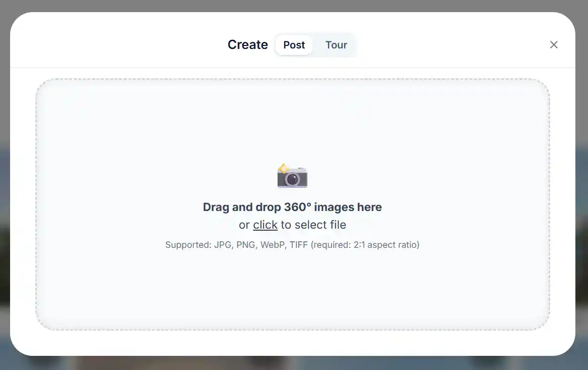This screenshot has height=370, width=588.
Task: Toggle back to Post mode
Action: coord(293,44)
